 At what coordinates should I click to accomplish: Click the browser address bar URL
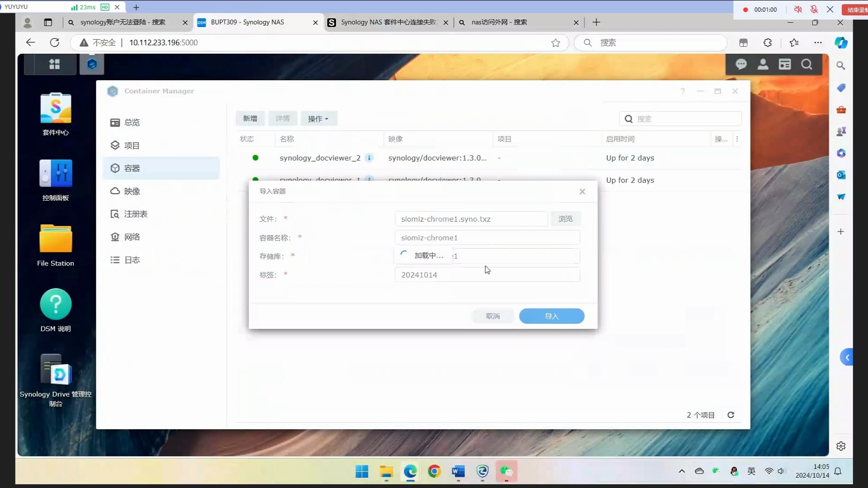(163, 42)
